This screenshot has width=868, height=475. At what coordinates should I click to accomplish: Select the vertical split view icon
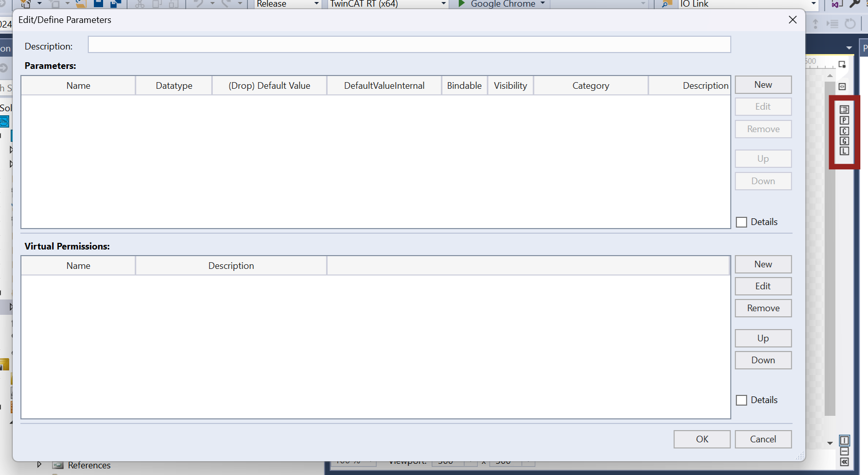tap(845, 440)
